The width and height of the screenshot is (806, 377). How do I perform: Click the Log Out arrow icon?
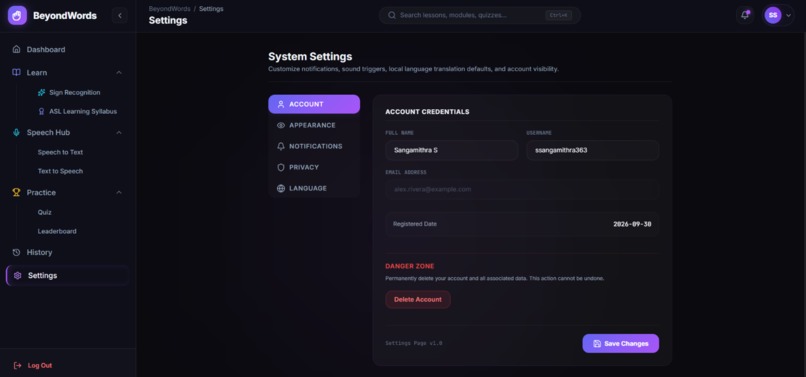(x=17, y=365)
